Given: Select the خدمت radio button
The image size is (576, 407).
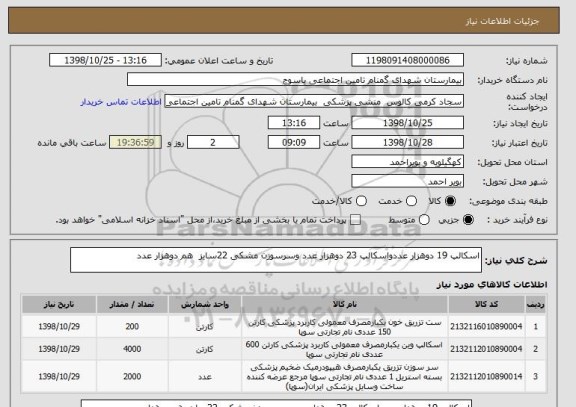Looking at the screenshot, I should click(x=411, y=201).
